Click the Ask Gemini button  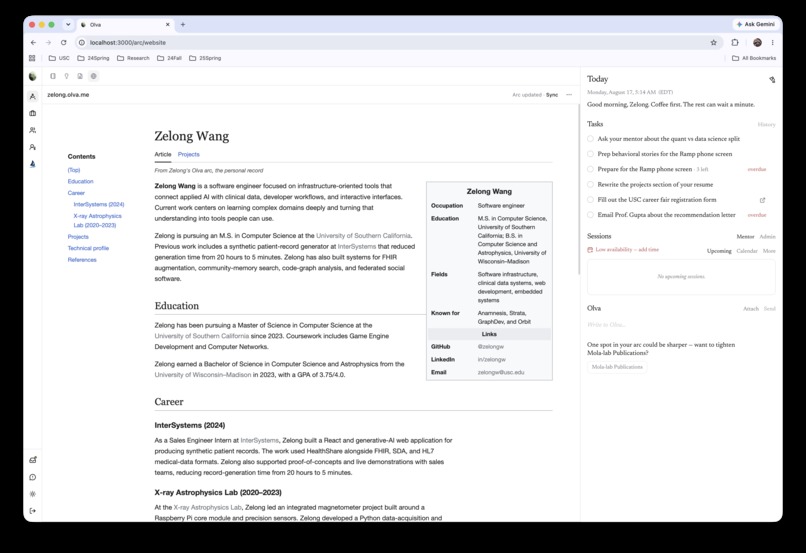[755, 24]
